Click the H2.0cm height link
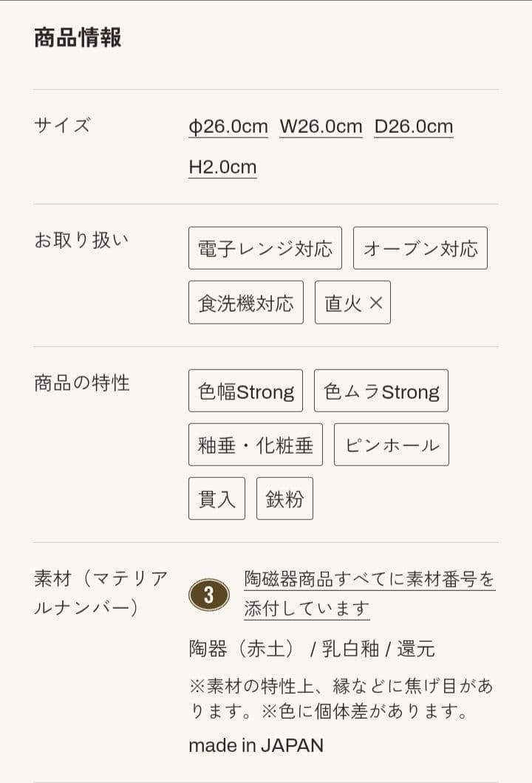 pos(222,166)
